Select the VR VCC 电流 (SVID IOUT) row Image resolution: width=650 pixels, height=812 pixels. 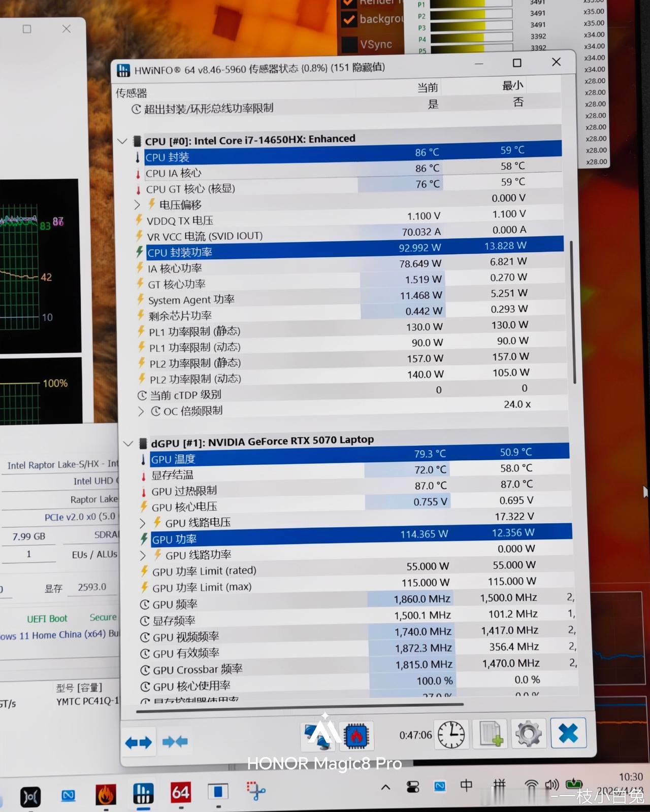tap(349, 233)
